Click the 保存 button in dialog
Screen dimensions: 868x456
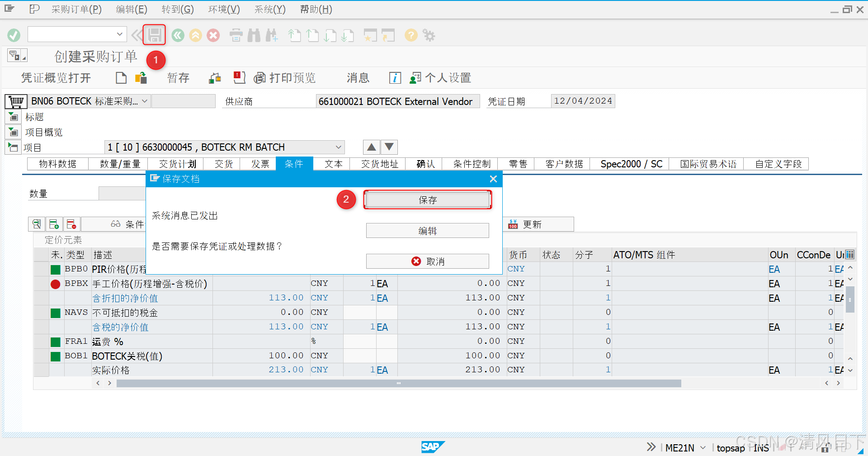click(428, 200)
